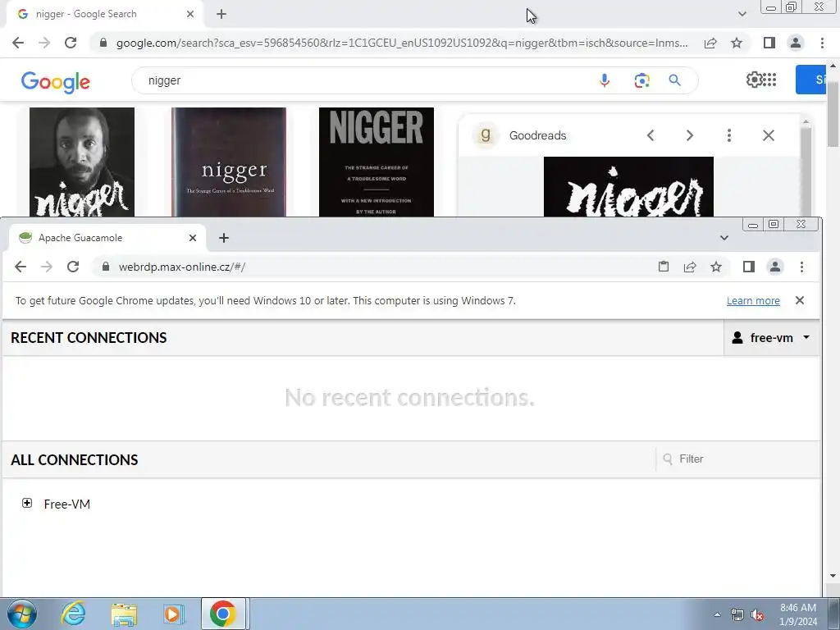The width and height of the screenshot is (840, 630).
Task: Open Chrome menu in Guacamole window
Action: click(802, 267)
